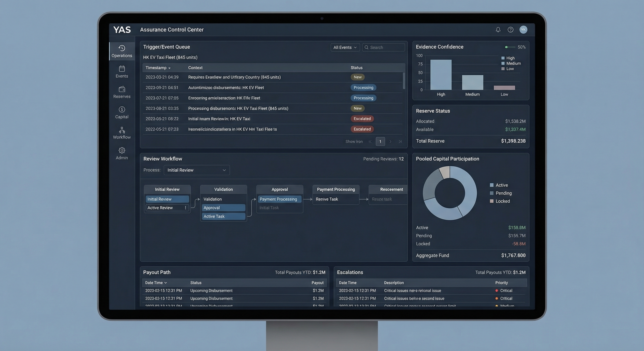The height and width of the screenshot is (351, 644).
Task: Open the Events sidebar section
Action: coord(122,72)
